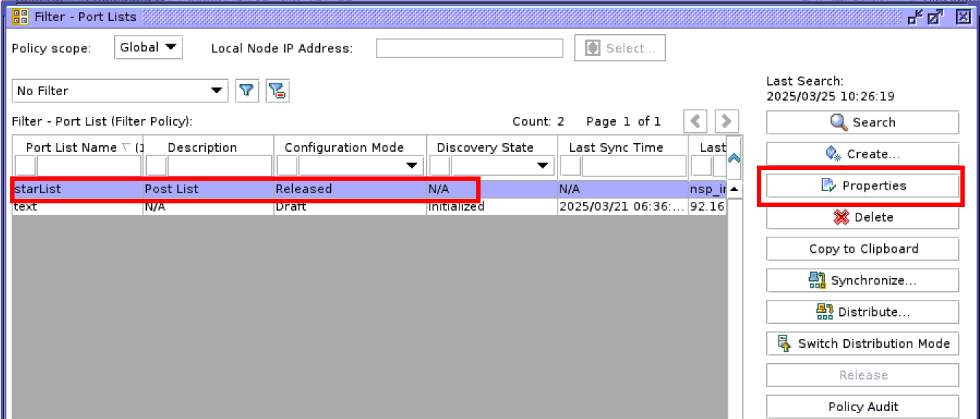Sort by Port List Name column header
The width and height of the screenshot is (980, 419).
(x=71, y=147)
